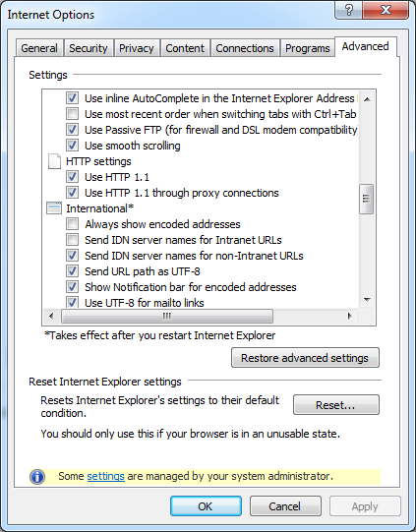Open the Connections tab

click(245, 48)
